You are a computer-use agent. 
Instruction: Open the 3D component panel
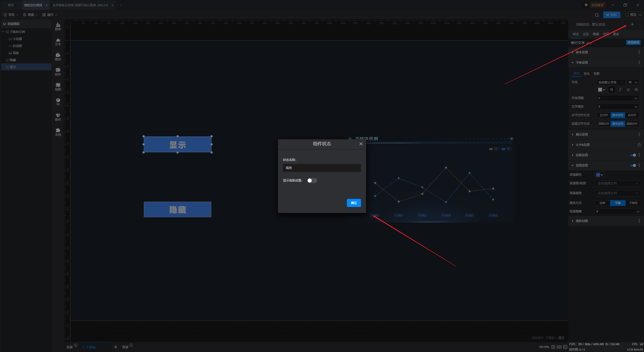pos(58,101)
